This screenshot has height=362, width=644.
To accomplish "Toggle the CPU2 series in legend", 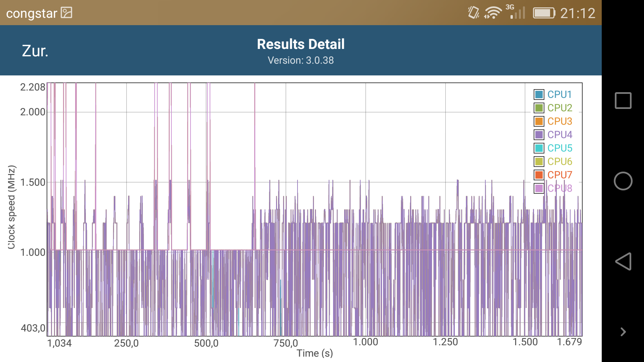I will pyautogui.click(x=559, y=108).
